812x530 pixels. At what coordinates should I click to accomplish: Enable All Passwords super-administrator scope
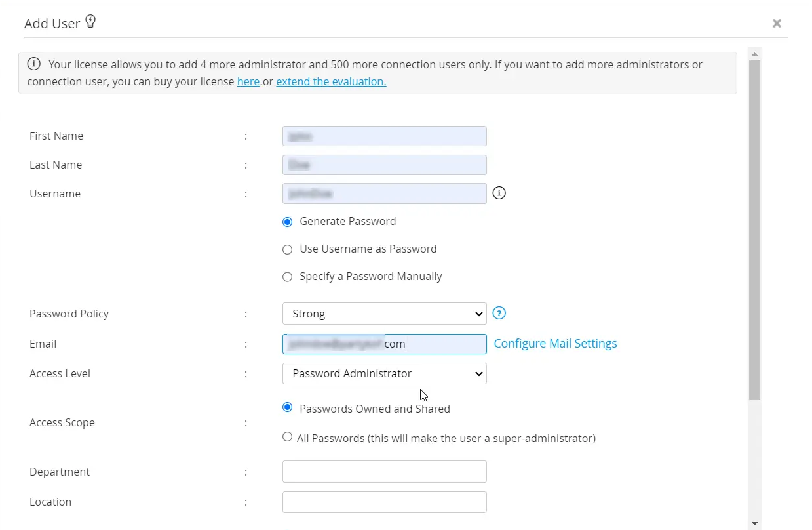[287, 437]
